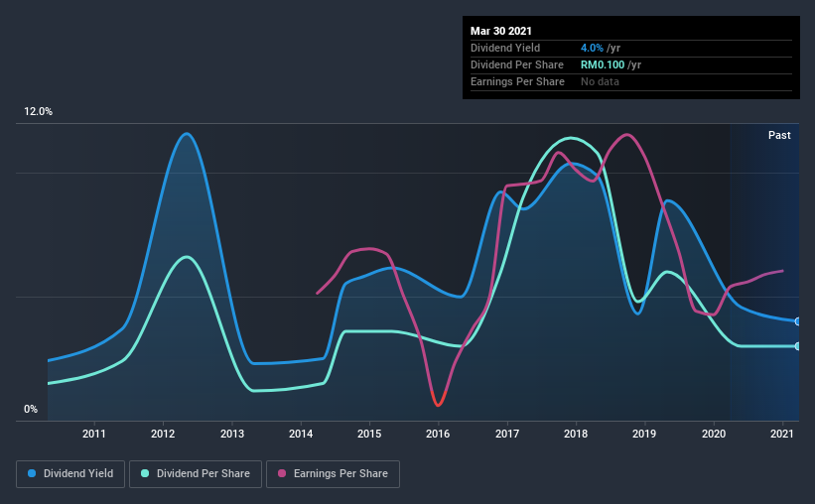Click the No data earnings value
The image size is (815, 504).
pyautogui.click(x=600, y=81)
